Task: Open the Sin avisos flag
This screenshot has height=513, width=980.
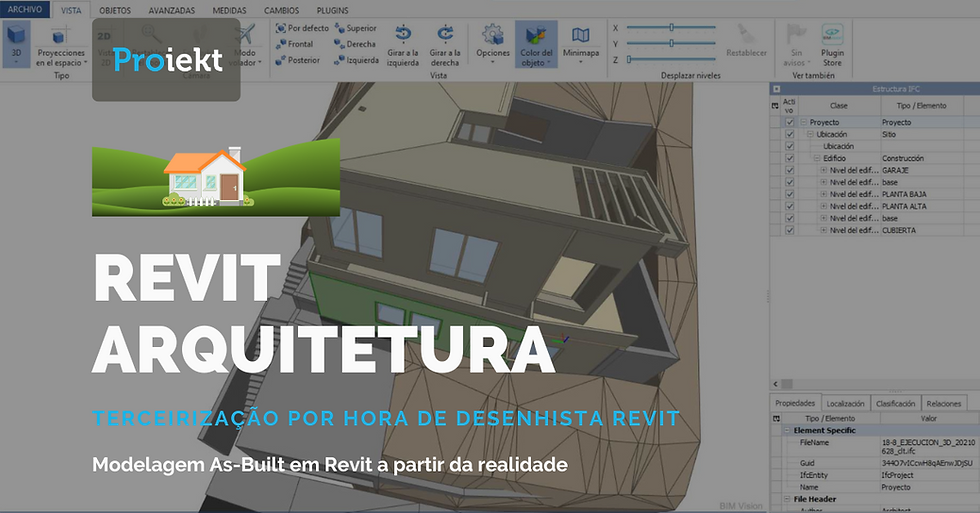Action: pos(796,45)
